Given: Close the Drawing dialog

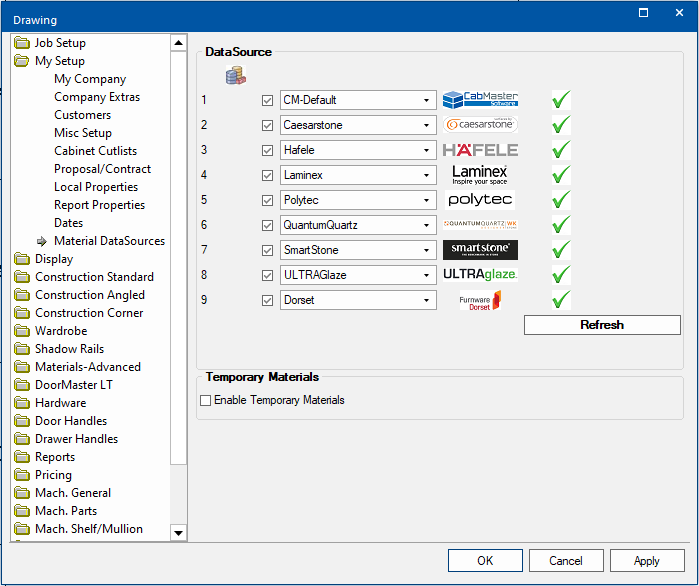Looking at the screenshot, I should (x=679, y=13).
